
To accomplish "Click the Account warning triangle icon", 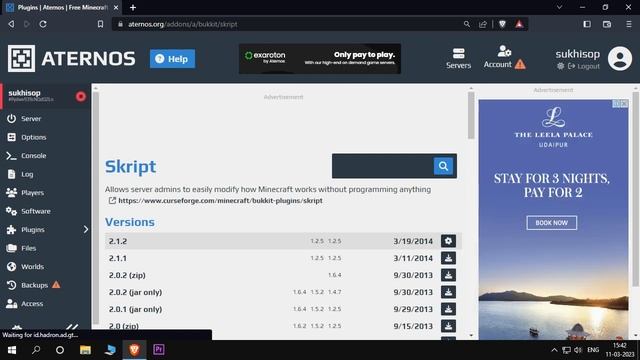I will pos(520,64).
